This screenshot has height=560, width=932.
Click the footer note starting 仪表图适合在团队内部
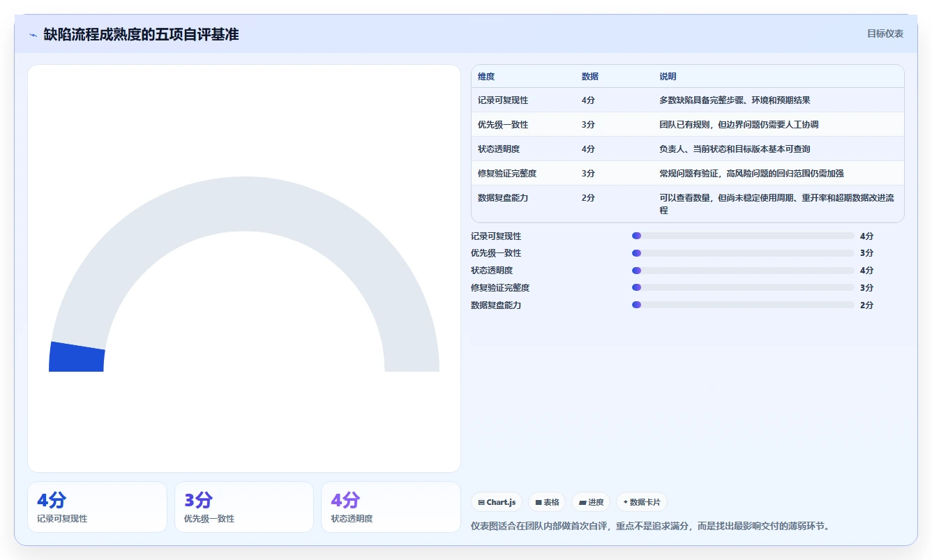coord(652,526)
